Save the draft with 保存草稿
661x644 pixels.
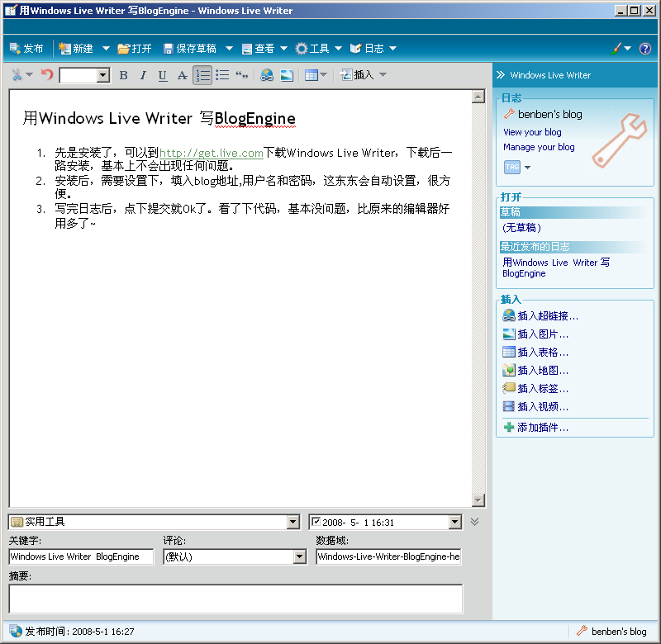[x=190, y=49]
